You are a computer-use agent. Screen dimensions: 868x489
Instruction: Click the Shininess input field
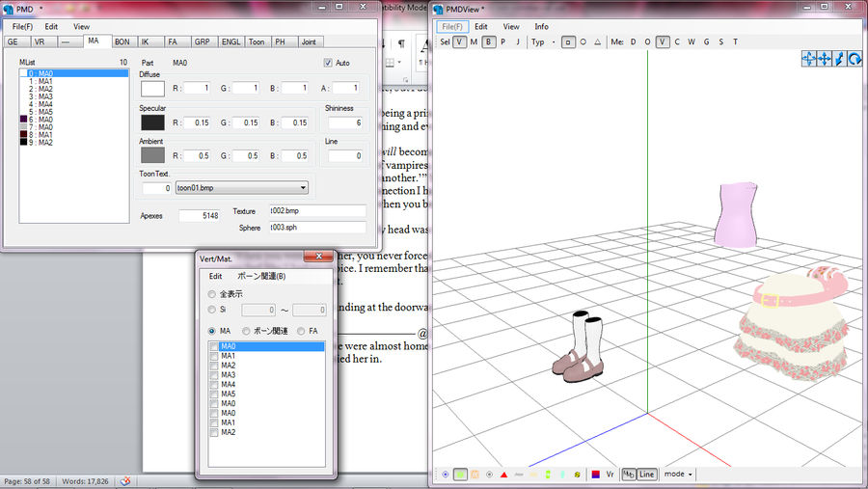point(344,122)
